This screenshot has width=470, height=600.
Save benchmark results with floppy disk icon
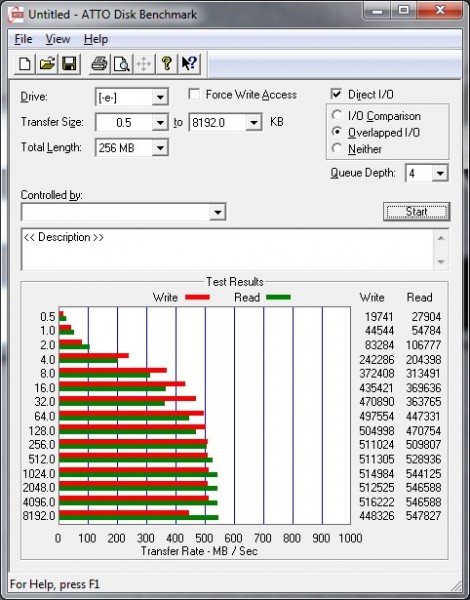pyautogui.click(x=69, y=64)
